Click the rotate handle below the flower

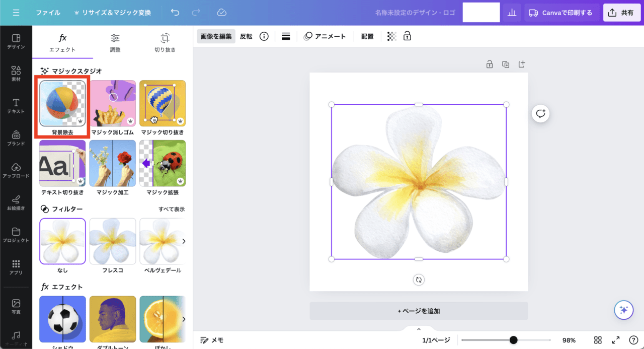tap(419, 280)
